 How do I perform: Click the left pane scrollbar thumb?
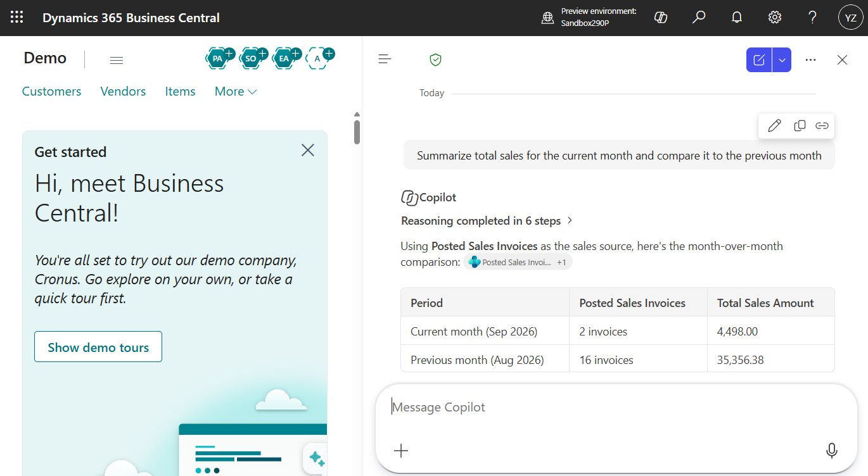click(x=357, y=132)
